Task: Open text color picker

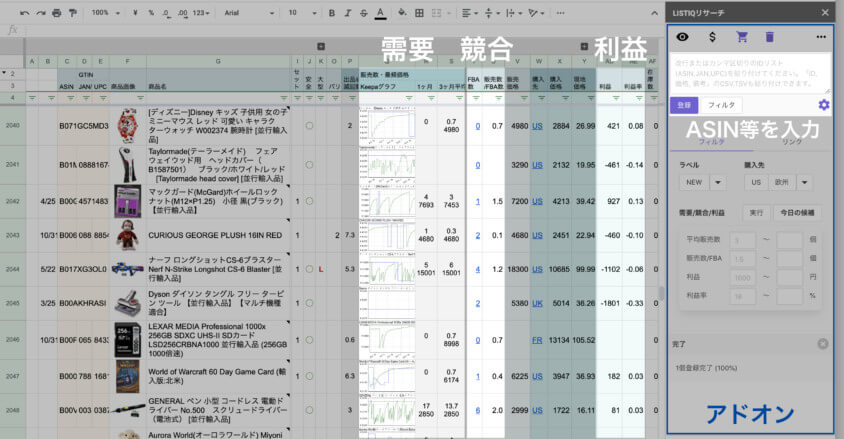Action: (x=381, y=13)
